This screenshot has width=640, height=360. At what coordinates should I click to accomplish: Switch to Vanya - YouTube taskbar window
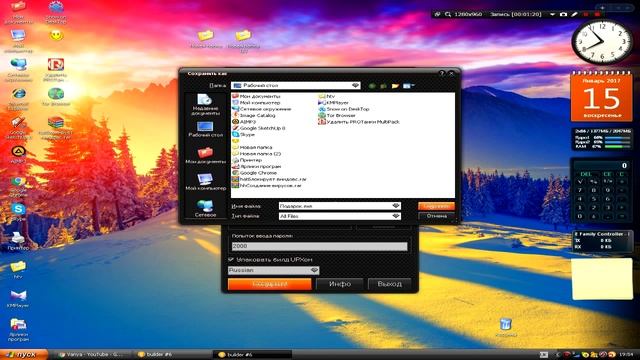click(x=93, y=355)
